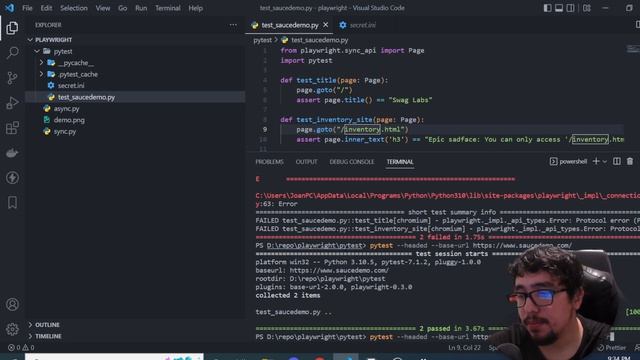640x360 pixels.
Task: Click the Prettier status bar item
Action: tap(611, 348)
